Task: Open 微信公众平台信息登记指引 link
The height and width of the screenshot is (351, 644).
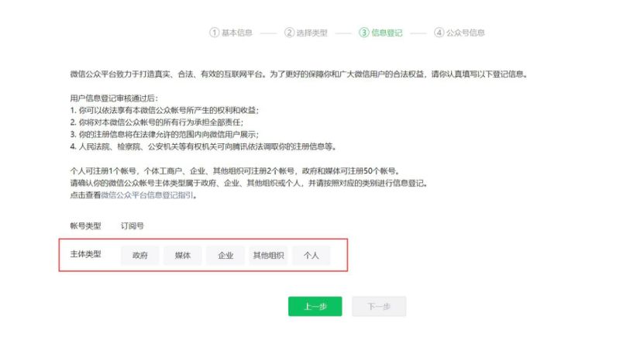Action: click(x=147, y=195)
